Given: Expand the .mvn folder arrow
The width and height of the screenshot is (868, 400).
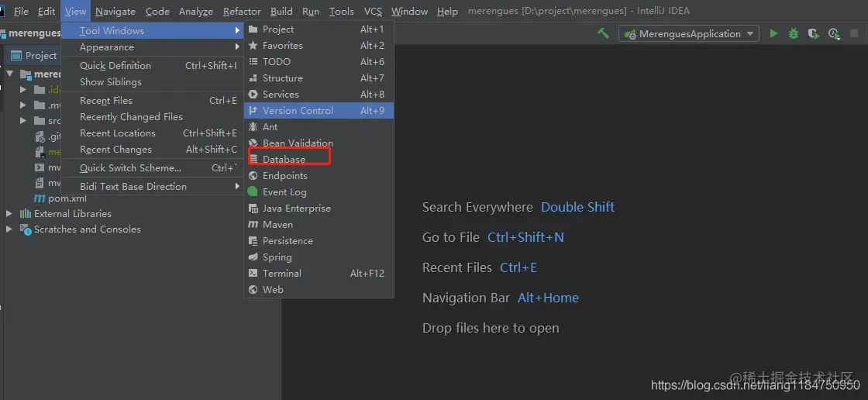Looking at the screenshot, I should click(23, 105).
